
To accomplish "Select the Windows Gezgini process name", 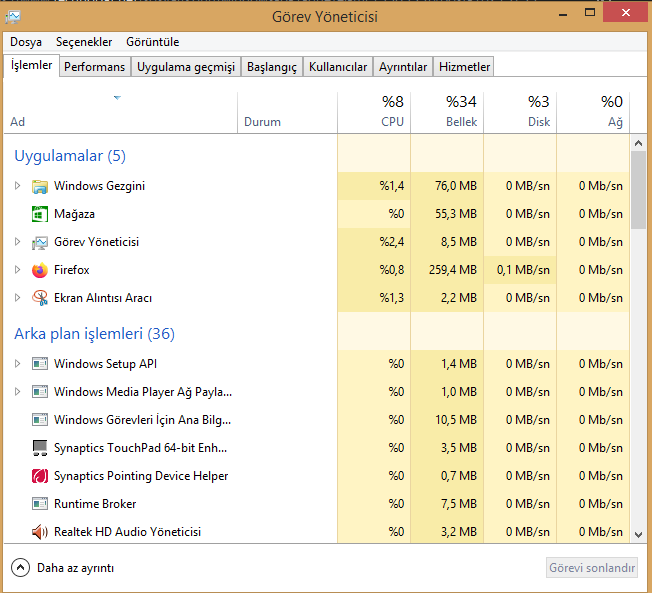I will 99,186.
